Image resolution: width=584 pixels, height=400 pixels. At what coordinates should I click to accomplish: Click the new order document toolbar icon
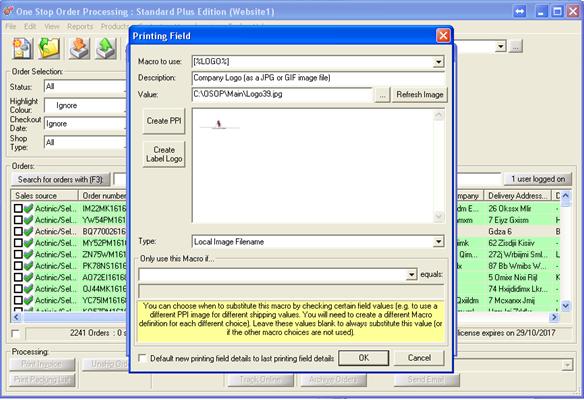point(23,48)
